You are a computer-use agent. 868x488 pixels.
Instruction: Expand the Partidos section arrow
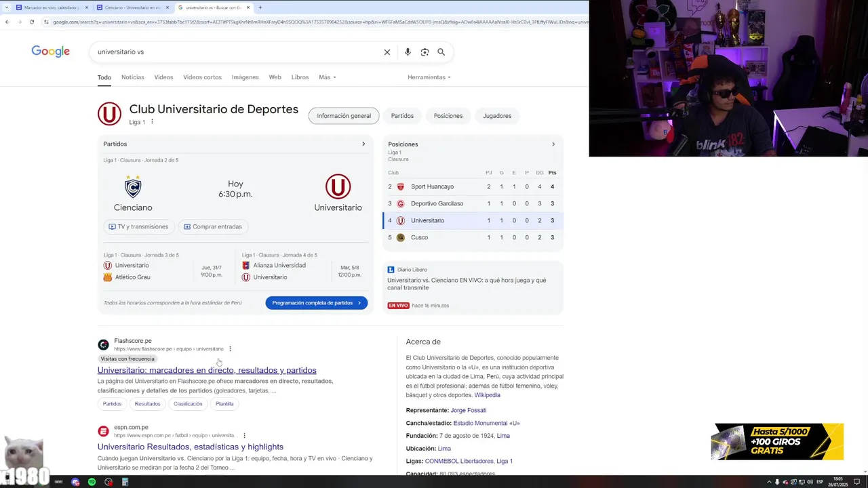(363, 144)
